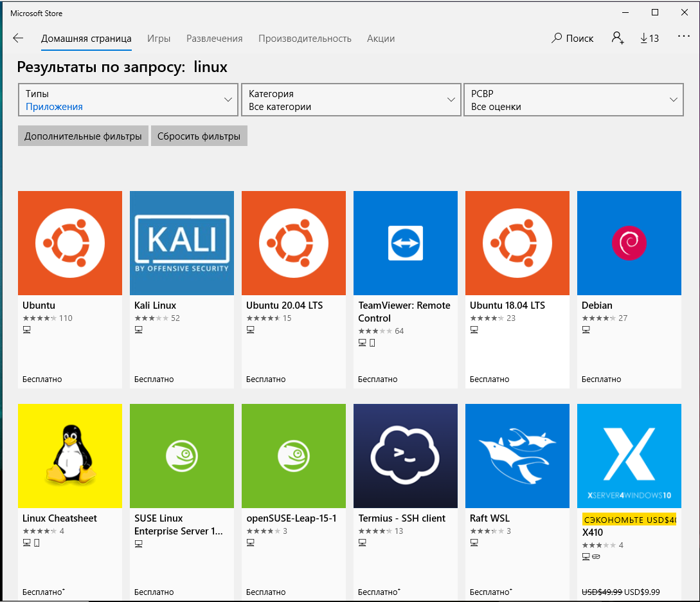Click the Дополнительные фильтры button
Viewport: 700px width, 602px height.
point(83,136)
